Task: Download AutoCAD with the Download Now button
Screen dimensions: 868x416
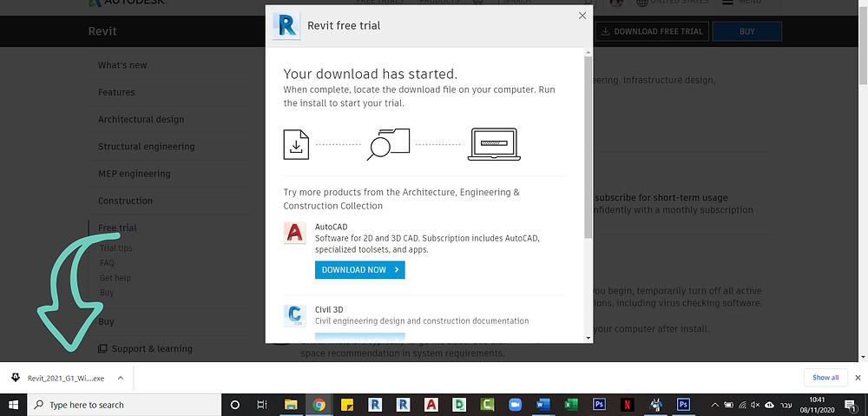Action: 360,270
